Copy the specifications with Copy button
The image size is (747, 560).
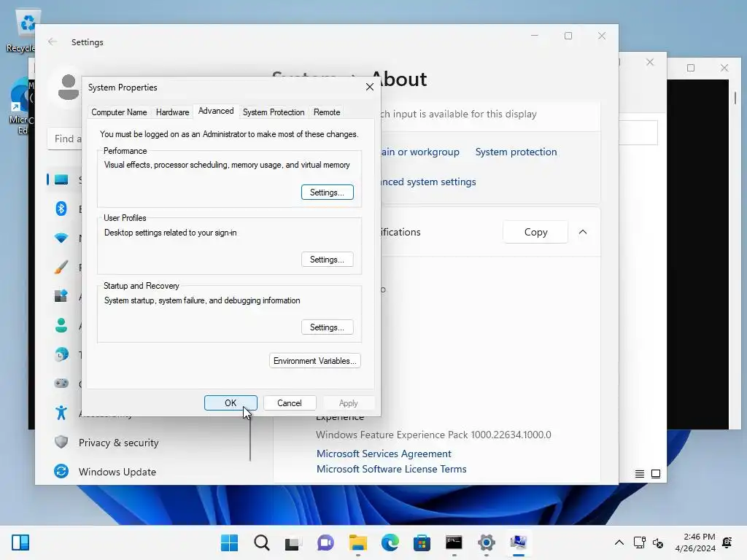coord(535,232)
